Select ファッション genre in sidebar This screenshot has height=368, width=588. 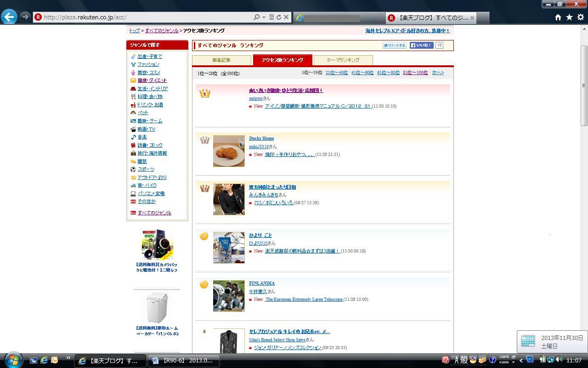click(148, 64)
